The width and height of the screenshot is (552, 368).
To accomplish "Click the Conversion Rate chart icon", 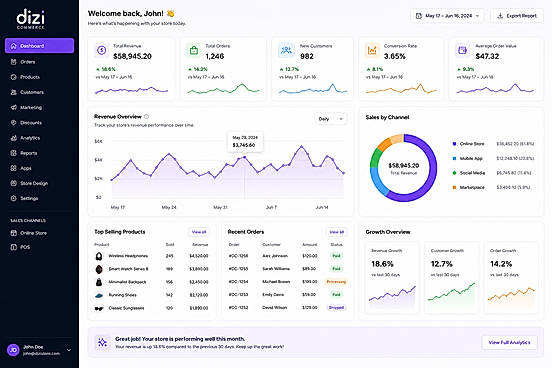I will coord(372,50).
